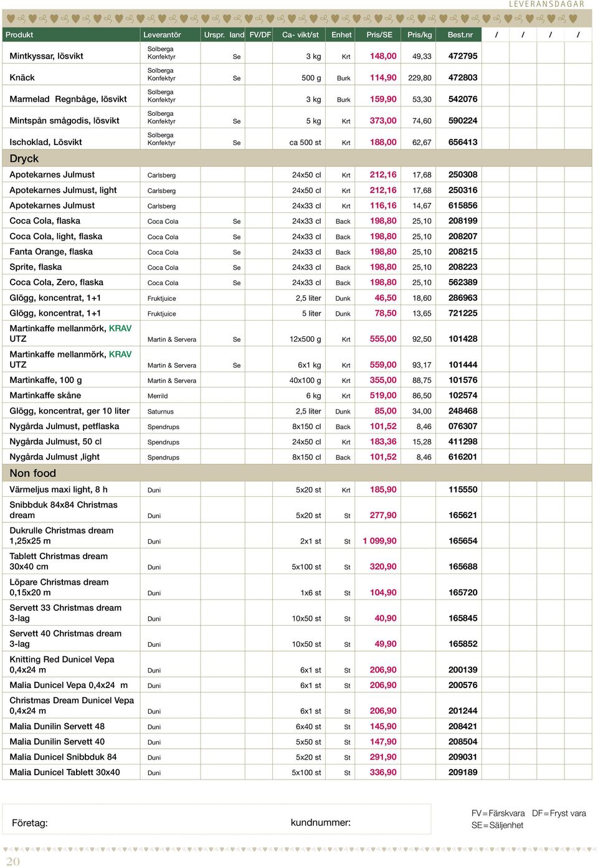Select Nygårda Julmust ,light product name
The height and width of the screenshot is (868, 598).
tap(55, 457)
